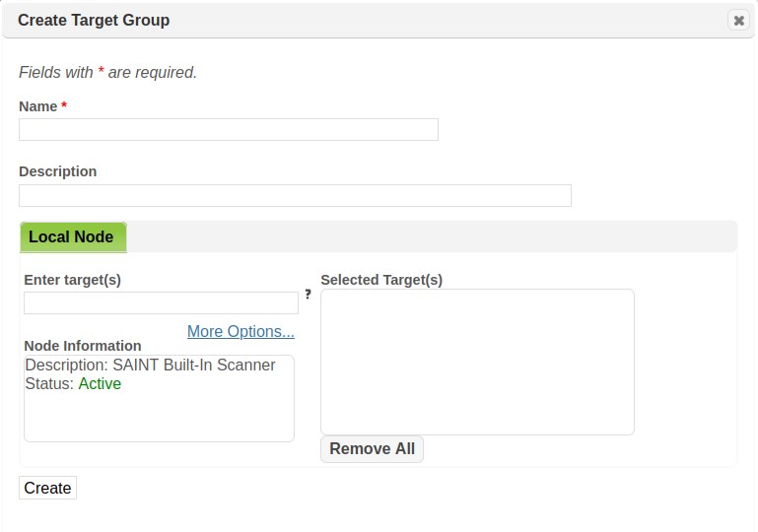Select the Local Node tab
The image size is (758, 532).
pyautogui.click(x=72, y=237)
